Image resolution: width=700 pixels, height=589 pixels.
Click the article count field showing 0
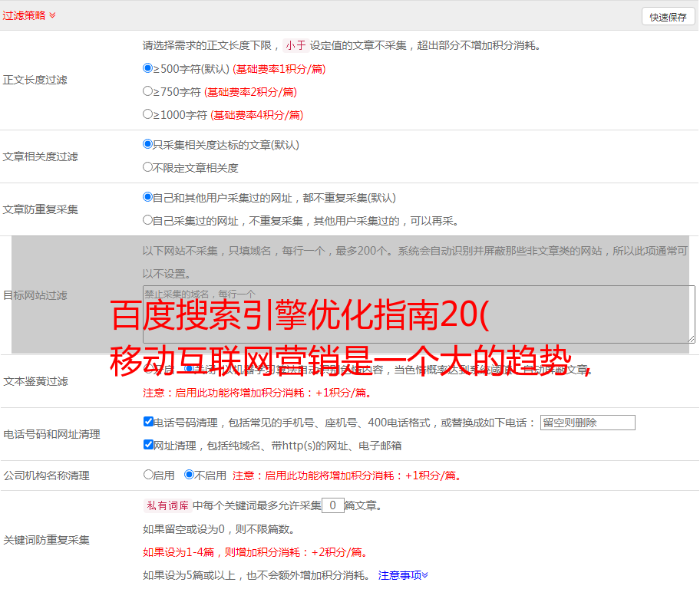[x=332, y=505]
